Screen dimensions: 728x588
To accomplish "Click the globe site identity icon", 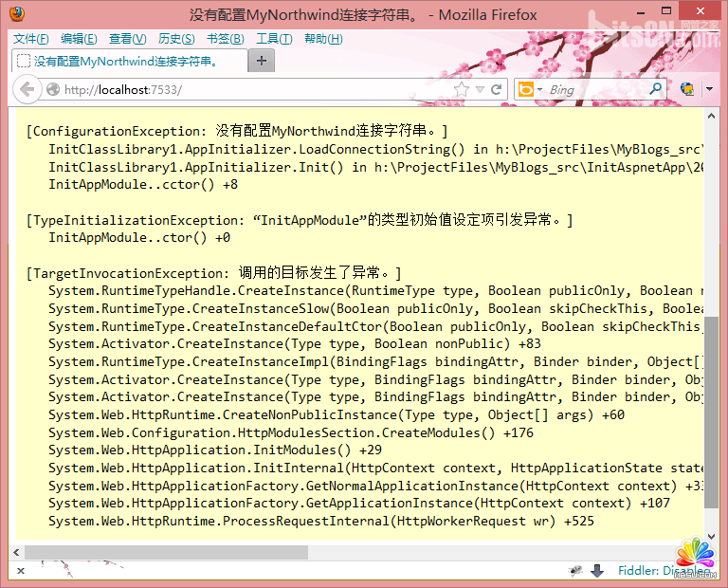I will click(53, 89).
